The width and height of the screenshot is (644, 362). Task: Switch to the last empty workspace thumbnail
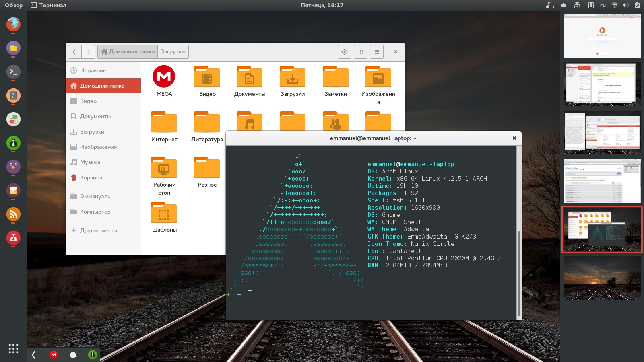(602, 278)
